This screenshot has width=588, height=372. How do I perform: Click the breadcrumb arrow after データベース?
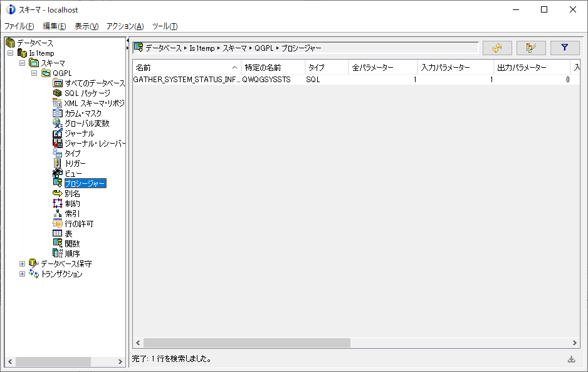pos(186,48)
